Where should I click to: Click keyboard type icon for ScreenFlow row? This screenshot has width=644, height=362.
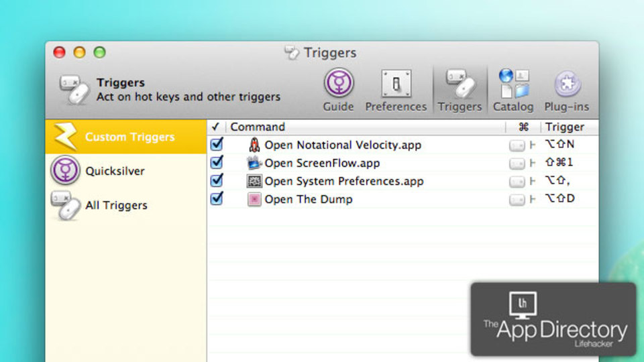pos(517,164)
